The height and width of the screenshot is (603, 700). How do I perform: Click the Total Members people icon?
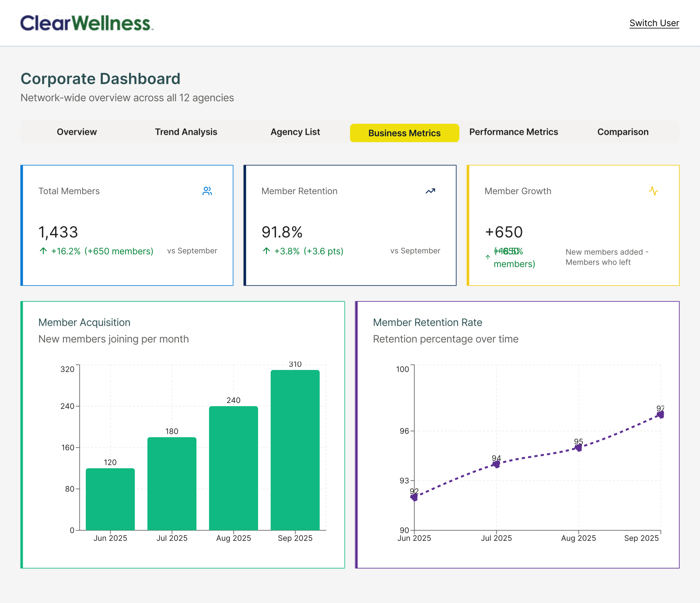click(207, 191)
